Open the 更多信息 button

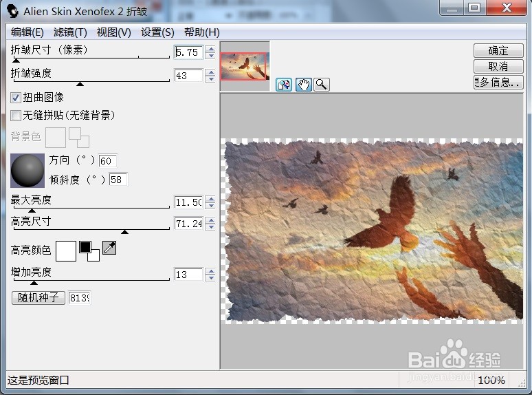pos(498,82)
